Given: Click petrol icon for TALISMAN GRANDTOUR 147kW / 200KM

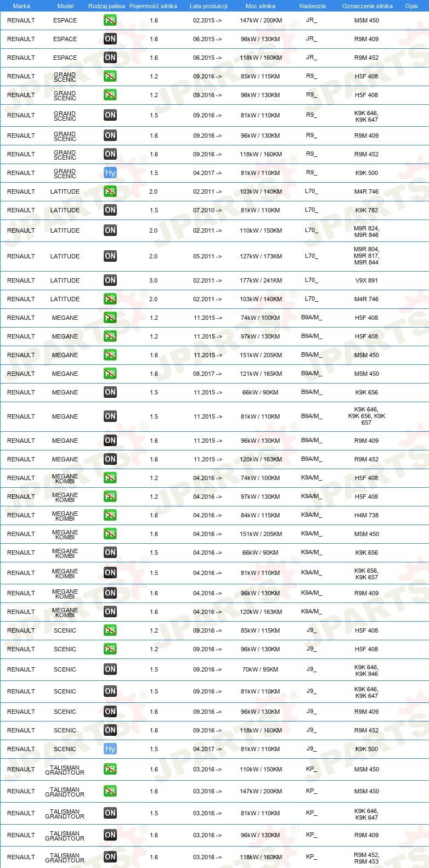Looking at the screenshot, I should pyautogui.click(x=110, y=791).
